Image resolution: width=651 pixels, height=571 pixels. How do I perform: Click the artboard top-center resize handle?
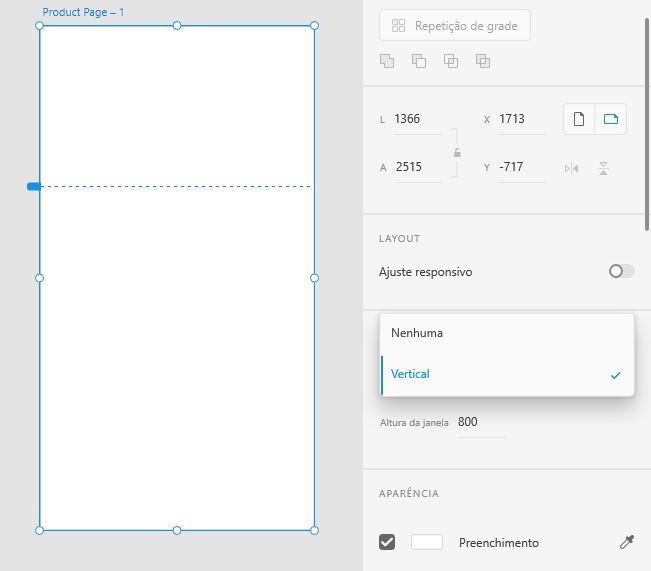click(177, 26)
